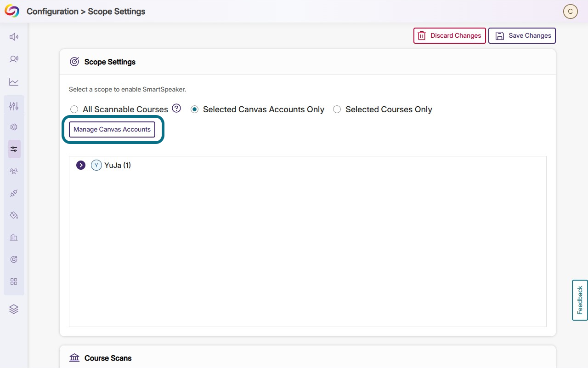The image size is (588, 368).
Task: Choose Selected Courses Only radio option
Action: (337, 109)
